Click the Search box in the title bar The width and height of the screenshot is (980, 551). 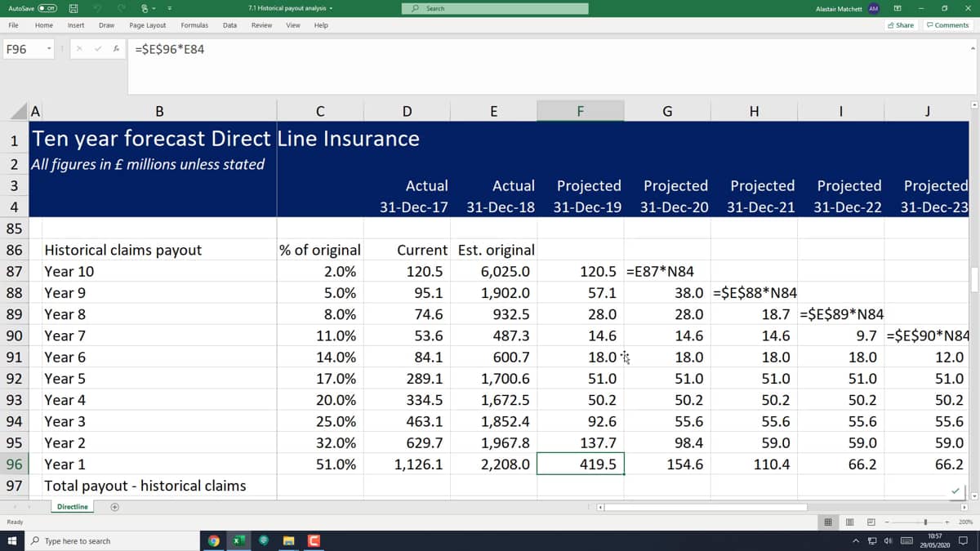pyautogui.click(x=495, y=8)
